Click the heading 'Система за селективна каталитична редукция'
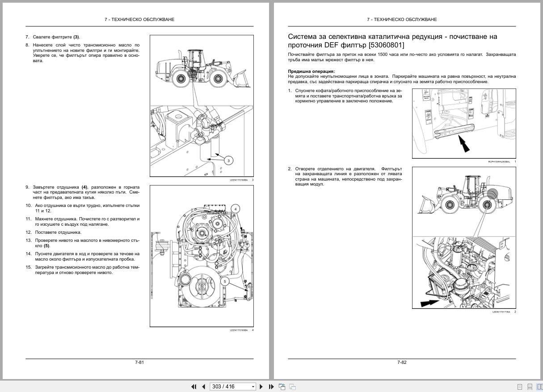The height and width of the screenshot is (392, 543). pos(392,41)
